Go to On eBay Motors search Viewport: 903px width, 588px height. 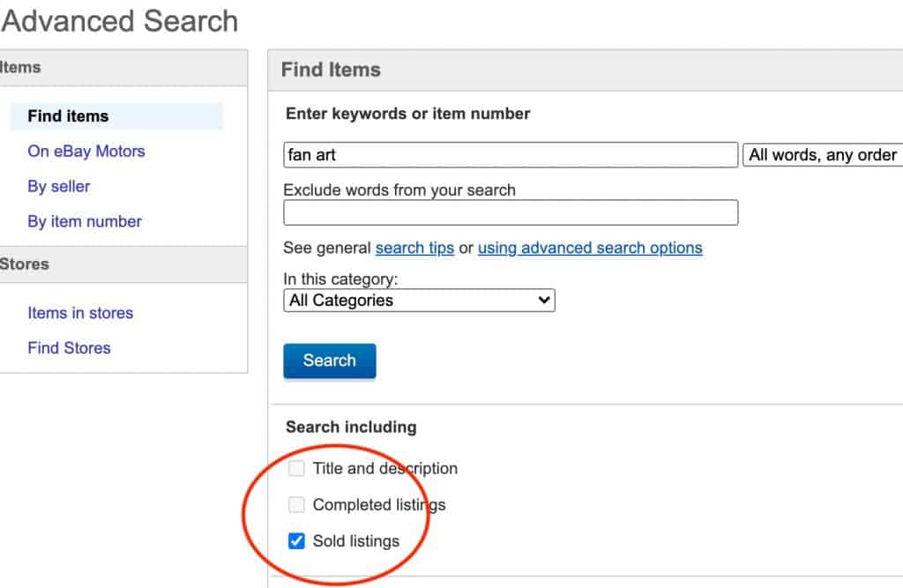tap(86, 151)
